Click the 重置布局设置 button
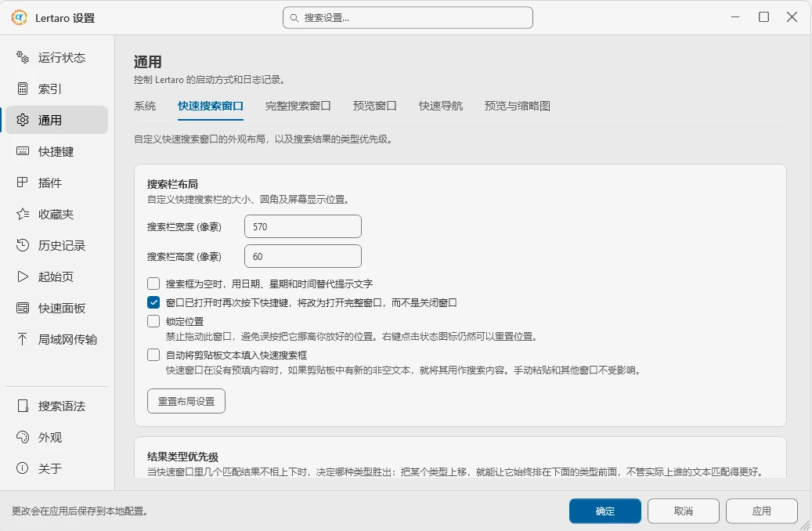 (186, 401)
